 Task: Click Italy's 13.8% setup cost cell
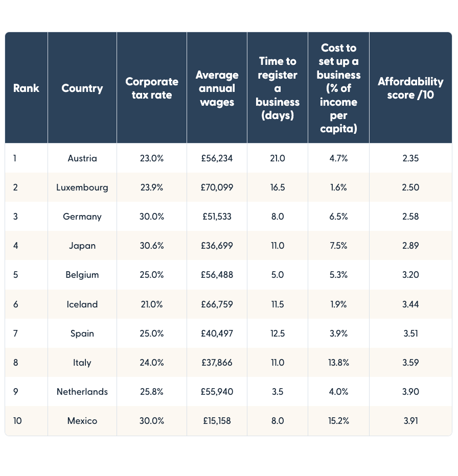[x=338, y=363]
